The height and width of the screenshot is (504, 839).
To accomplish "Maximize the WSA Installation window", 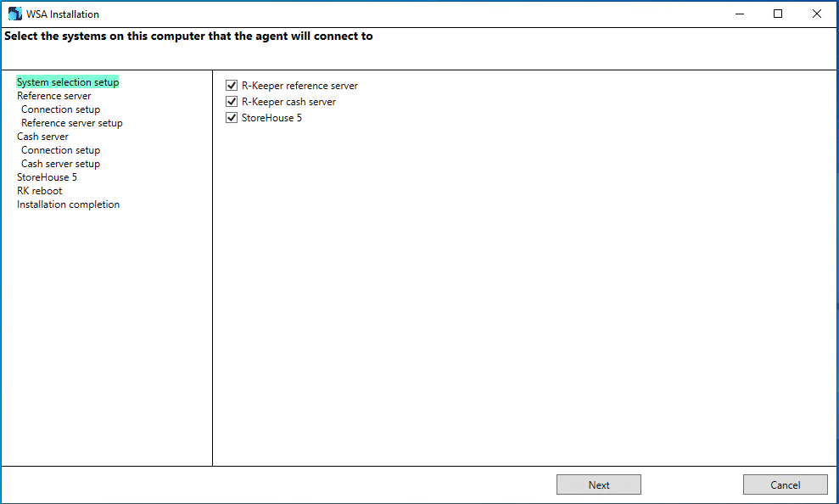I will (778, 14).
